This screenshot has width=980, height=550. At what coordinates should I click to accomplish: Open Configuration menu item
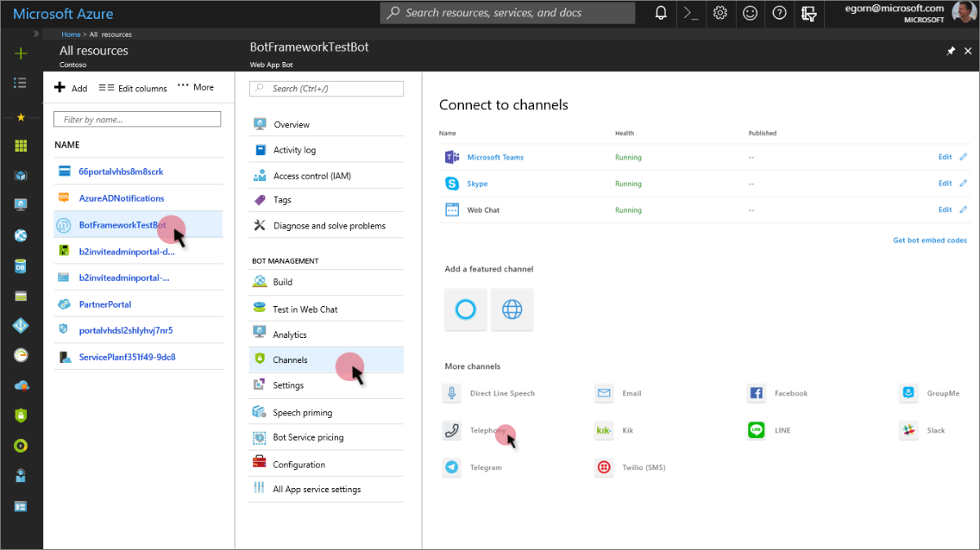click(326, 464)
